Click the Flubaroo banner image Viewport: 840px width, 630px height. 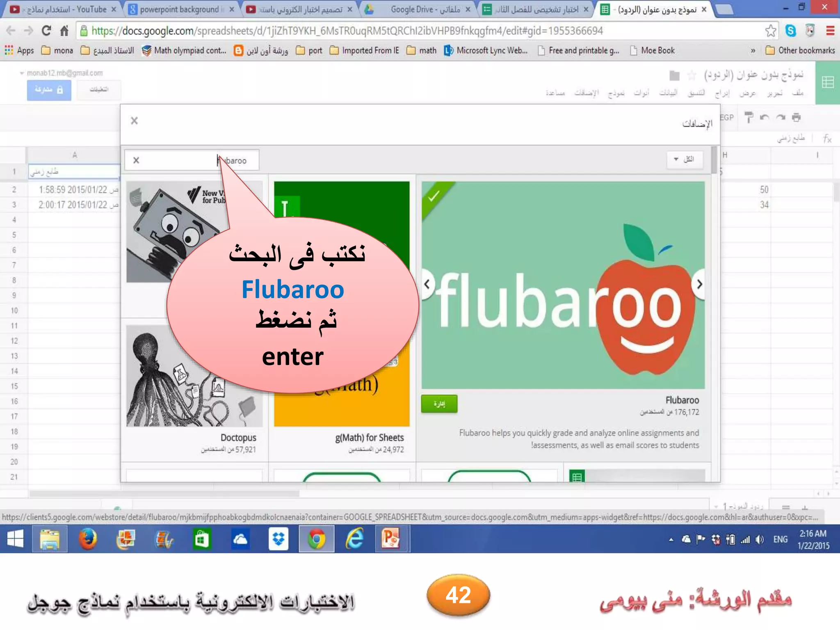(x=563, y=285)
